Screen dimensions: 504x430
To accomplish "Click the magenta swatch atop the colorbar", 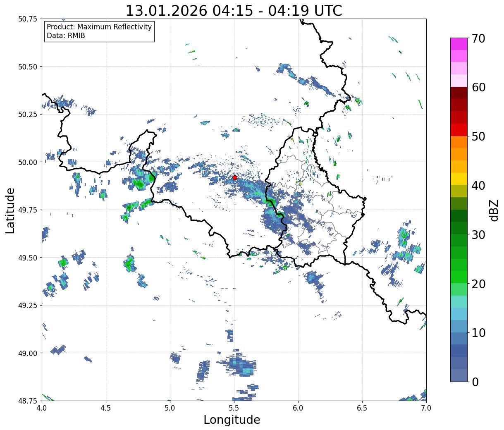I will [459, 44].
